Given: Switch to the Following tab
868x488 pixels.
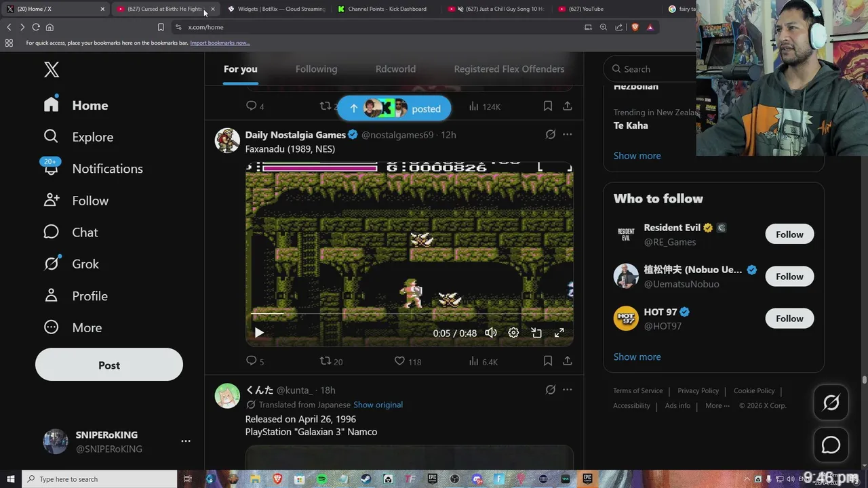Looking at the screenshot, I should pyautogui.click(x=316, y=69).
